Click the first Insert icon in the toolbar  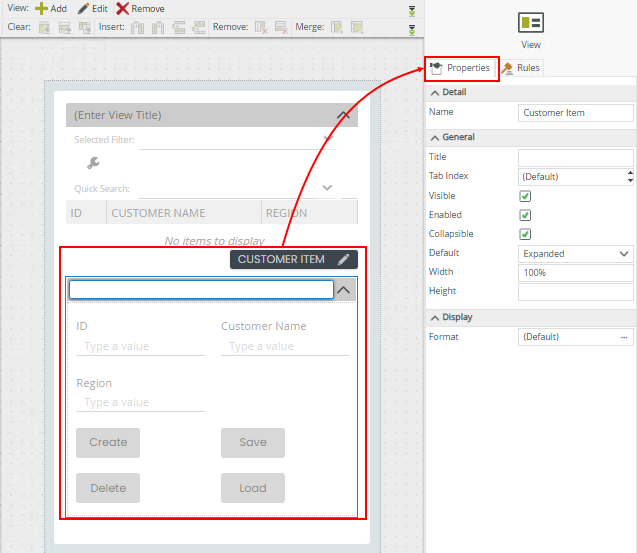click(x=136, y=27)
